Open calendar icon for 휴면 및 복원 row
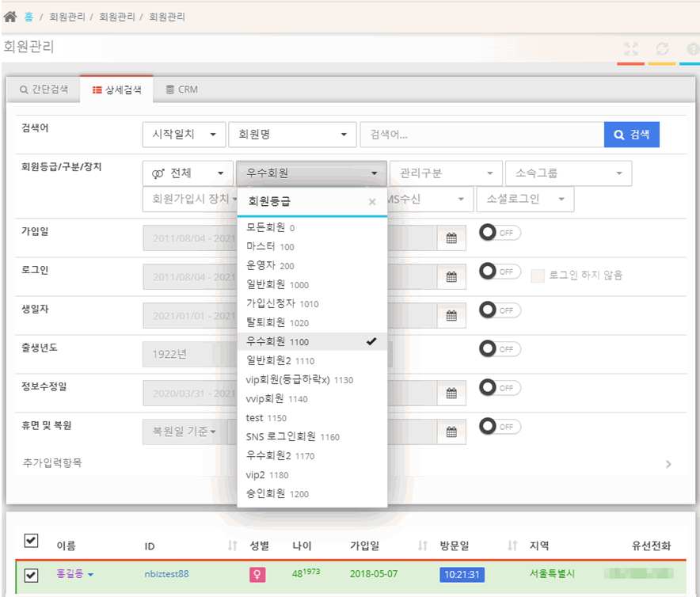 click(451, 432)
